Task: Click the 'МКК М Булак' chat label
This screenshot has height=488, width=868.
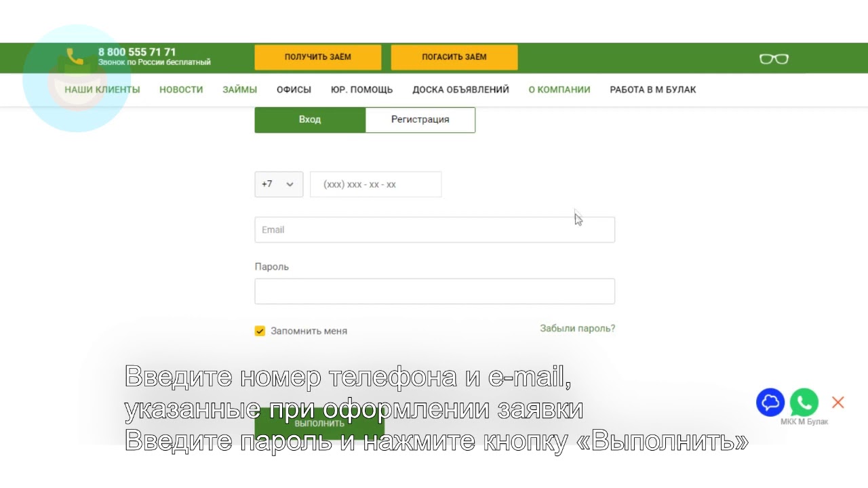Action: point(804,422)
